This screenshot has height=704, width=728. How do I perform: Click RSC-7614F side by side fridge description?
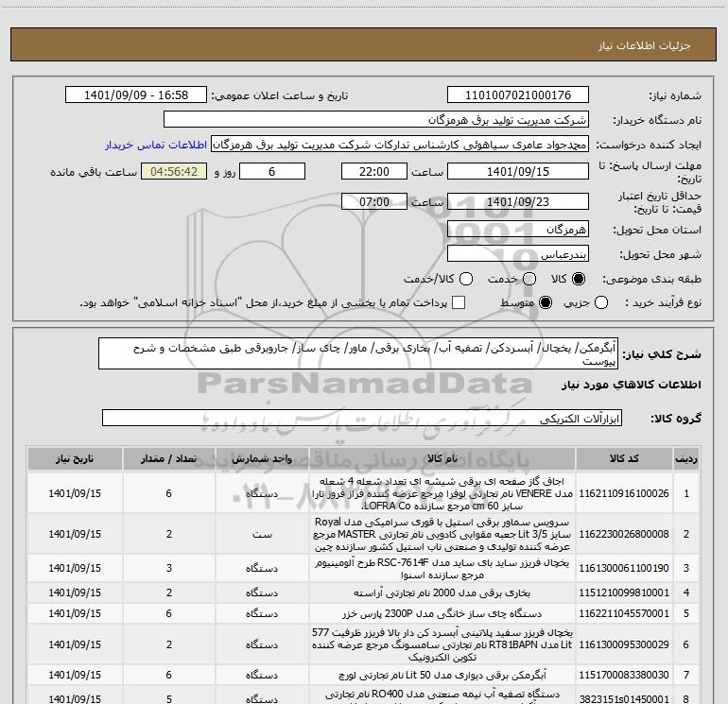(x=442, y=569)
